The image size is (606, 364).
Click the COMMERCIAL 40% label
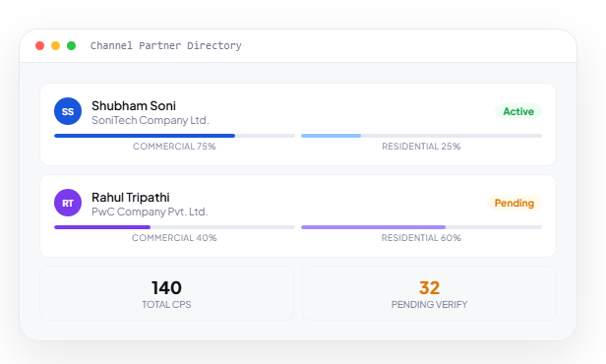point(174,238)
